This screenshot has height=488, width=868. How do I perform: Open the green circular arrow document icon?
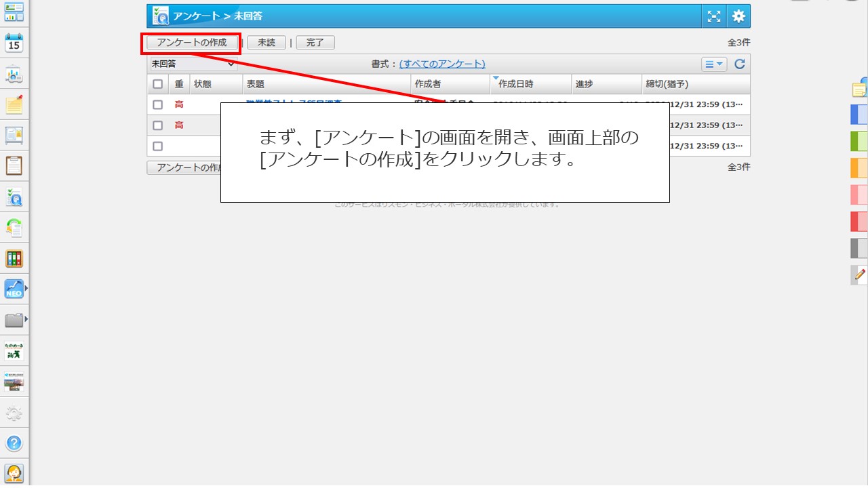pyautogui.click(x=14, y=228)
